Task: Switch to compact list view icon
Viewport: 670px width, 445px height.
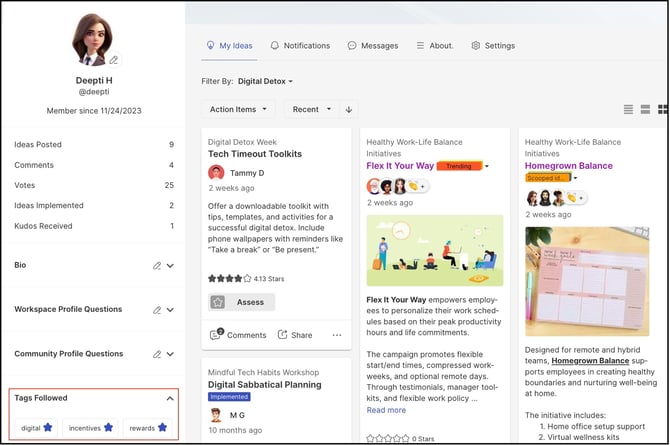Action: 628,109
